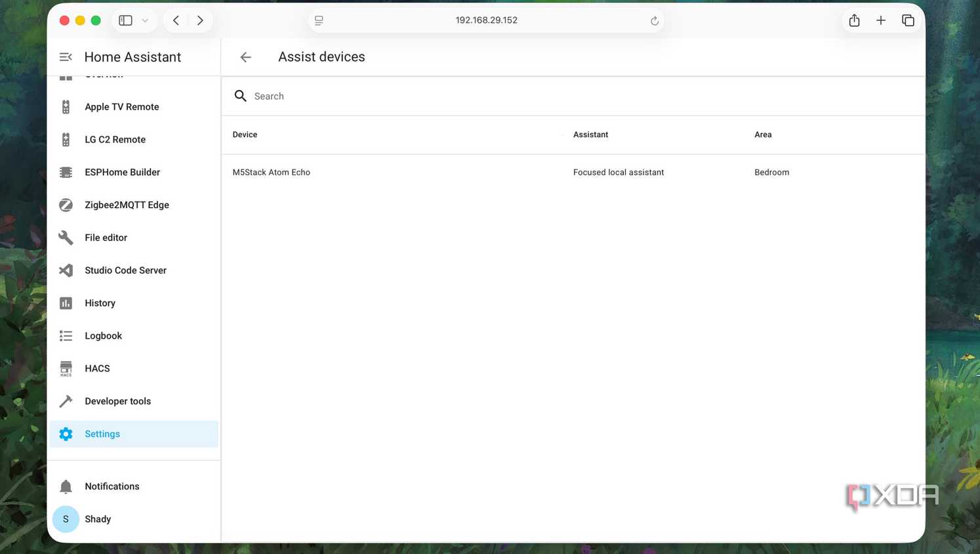Open Zigbee2MQTT Edge panel
The image size is (980, 554).
click(x=134, y=205)
